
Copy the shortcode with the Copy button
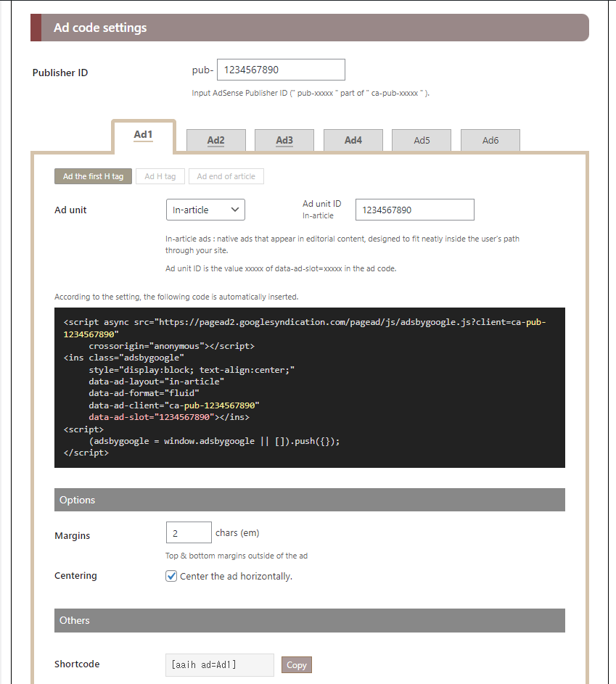point(297,665)
